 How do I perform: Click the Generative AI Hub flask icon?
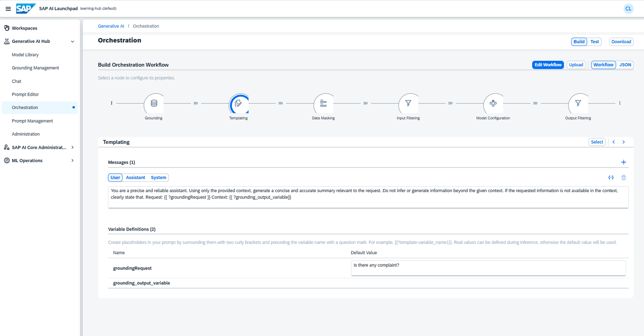pyautogui.click(x=7, y=41)
